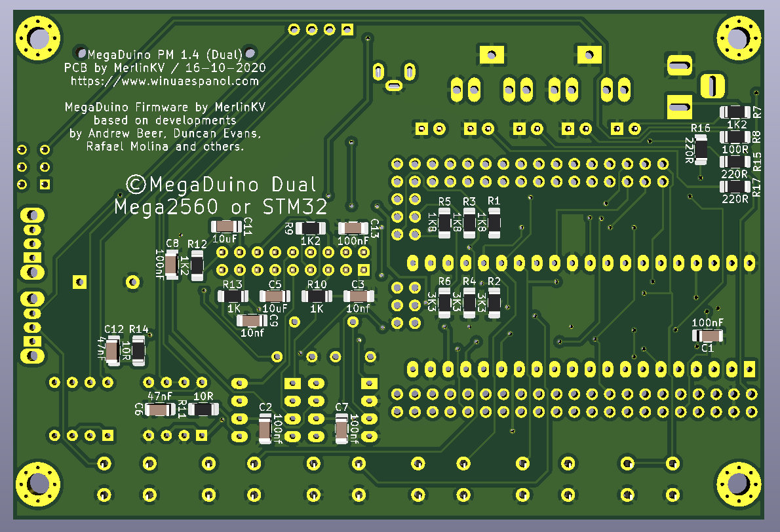
Task: Select the C3 10nF capacitor
Action: (x=359, y=296)
